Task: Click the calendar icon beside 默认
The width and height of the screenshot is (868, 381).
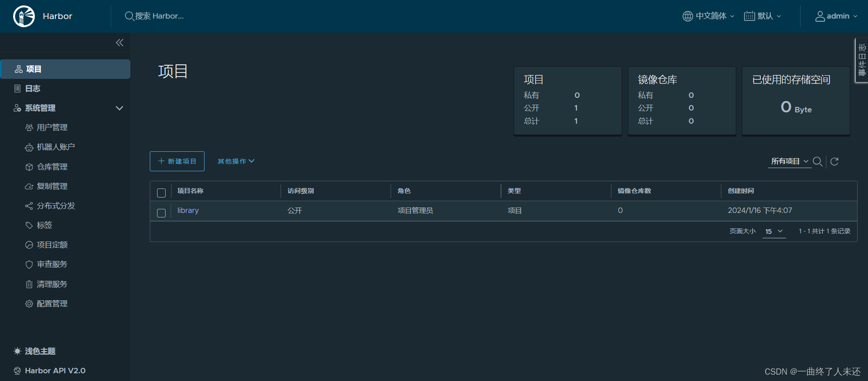Action: (749, 16)
